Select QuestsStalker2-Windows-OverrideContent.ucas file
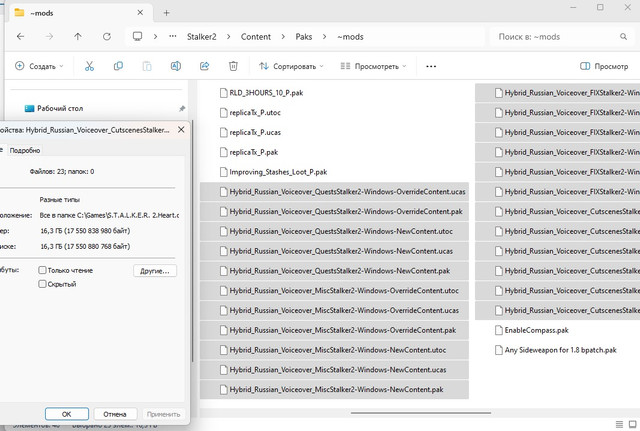 [x=334, y=192]
